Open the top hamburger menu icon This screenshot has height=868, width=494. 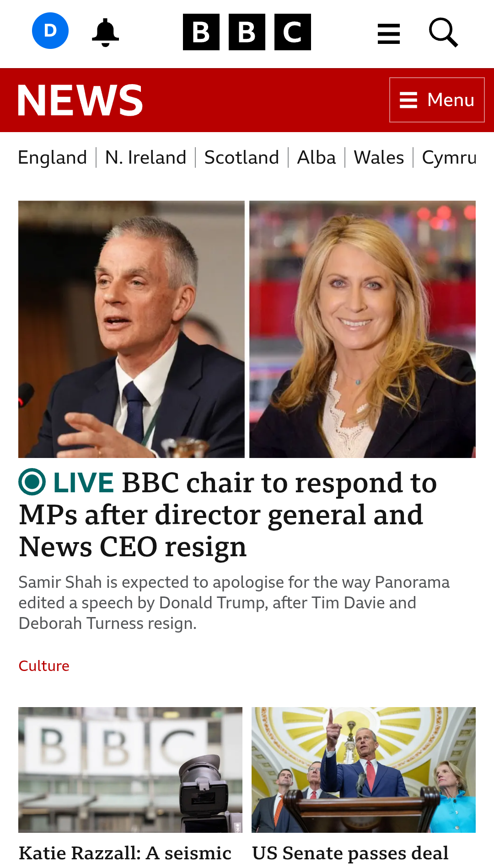click(389, 34)
